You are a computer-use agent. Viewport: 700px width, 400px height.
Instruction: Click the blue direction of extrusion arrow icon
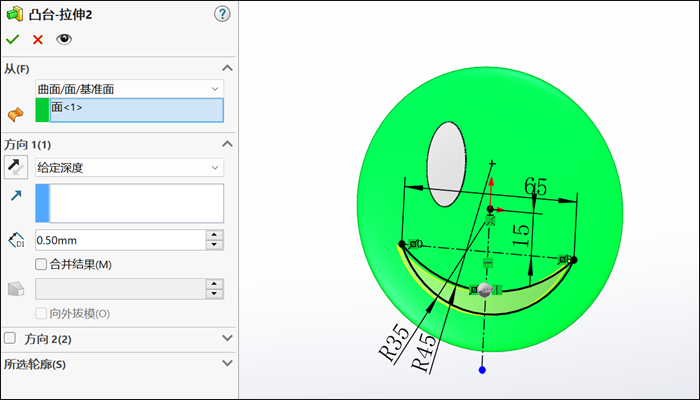pyautogui.click(x=16, y=195)
